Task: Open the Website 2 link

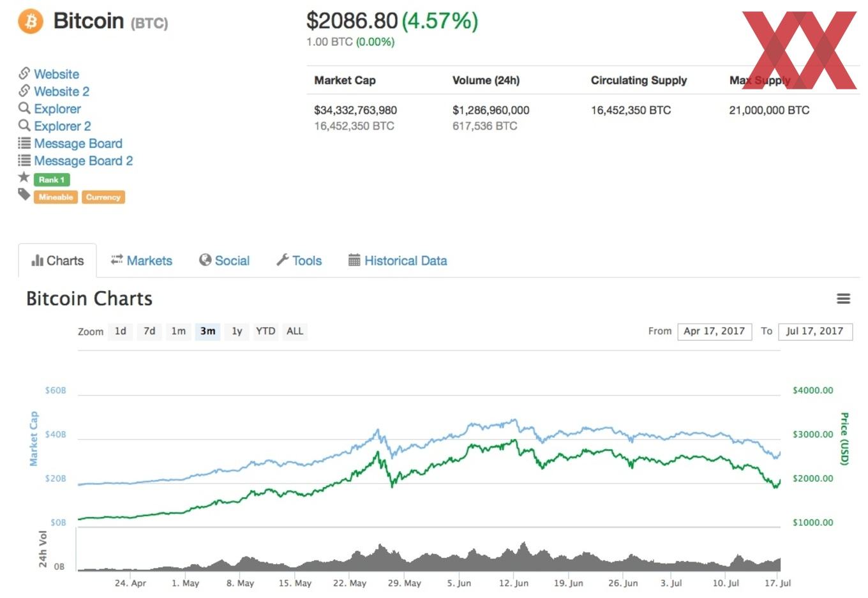Action: pyautogui.click(x=62, y=91)
